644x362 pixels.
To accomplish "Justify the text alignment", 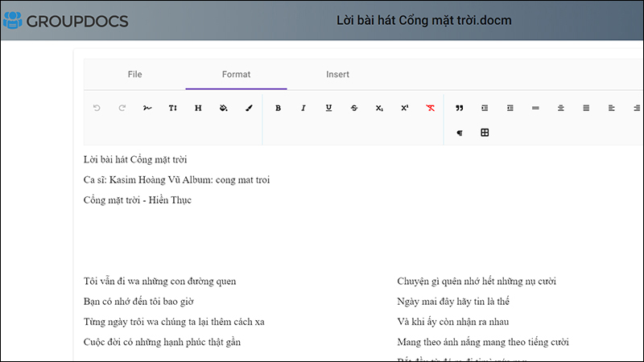I will pyautogui.click(x=586, y=108).
